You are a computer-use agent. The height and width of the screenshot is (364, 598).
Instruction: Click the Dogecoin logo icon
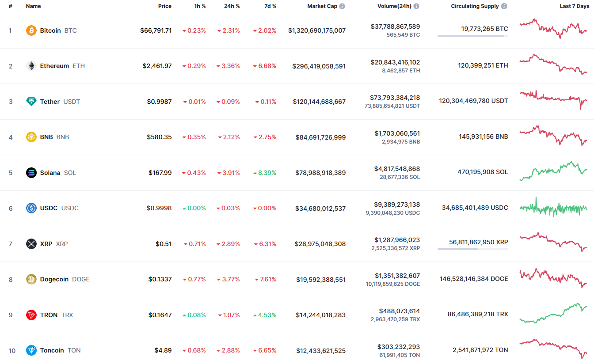coord(31,279)
